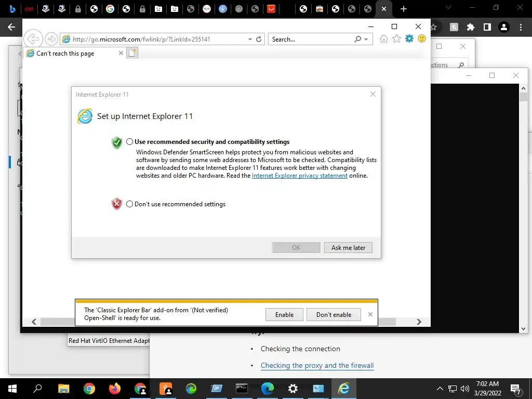Click the IE forward navigation arrow
The width and height of the screenshot is (532, 399).
coord(51,39)
